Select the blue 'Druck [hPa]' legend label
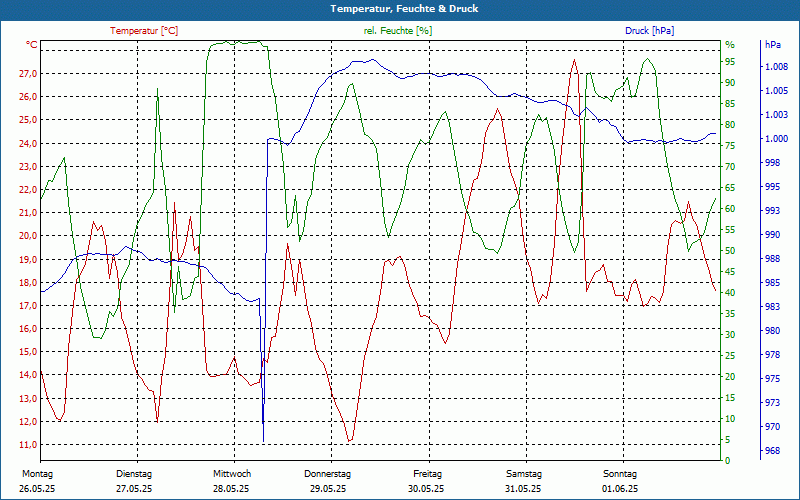Image resolution: width=800 pixels, height=500 pixels. coord(649,31)
